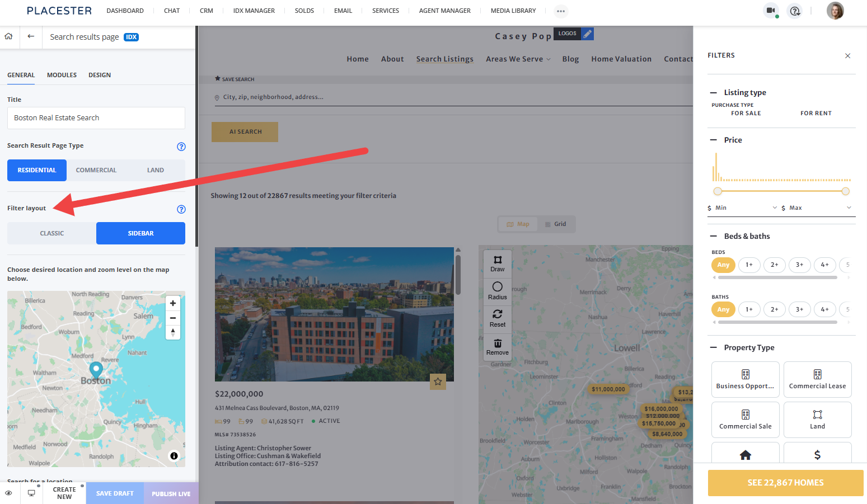
Task: Select the Business Opportunity property type card
Action: tap(746, 379)
